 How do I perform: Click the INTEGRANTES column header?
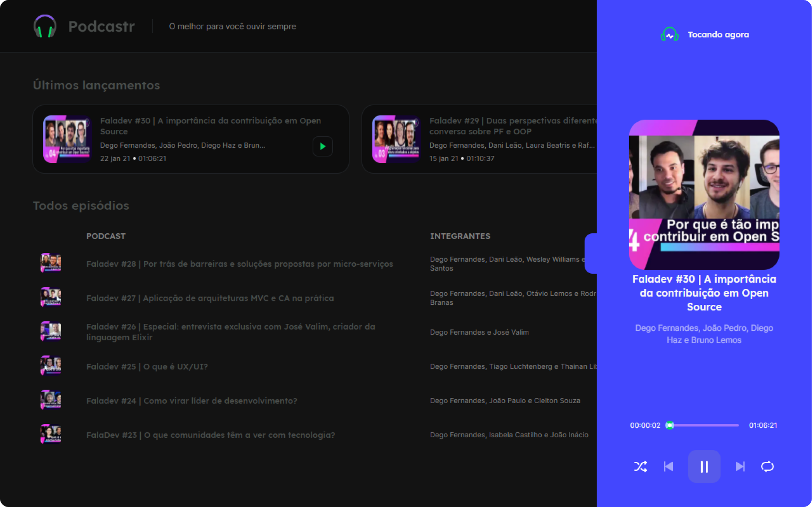point(460,236)
